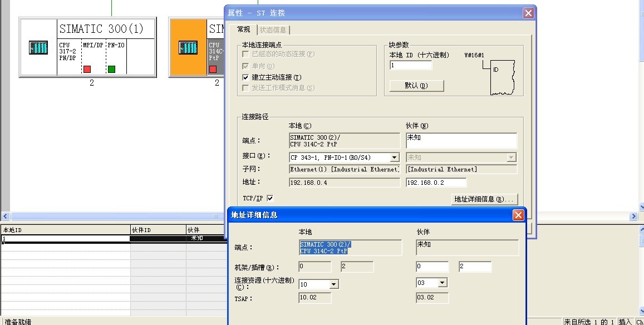Screen dimensions: 644x325
Task: Click the local ID hex input field
Action: coord(411,65)
